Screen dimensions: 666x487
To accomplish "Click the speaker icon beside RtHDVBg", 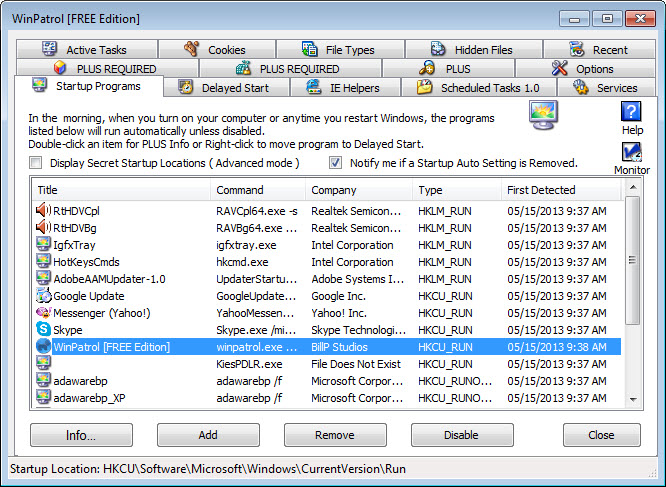I will 43,228.
